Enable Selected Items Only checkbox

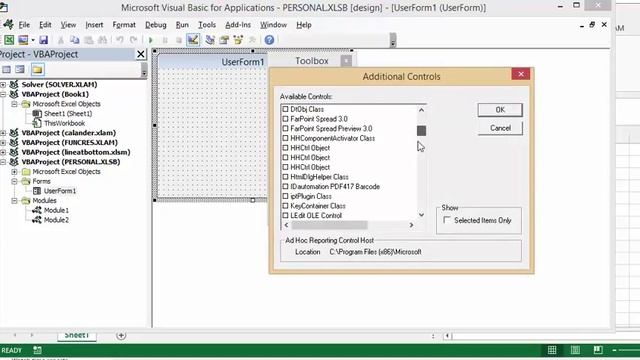[x=447, y=220]
